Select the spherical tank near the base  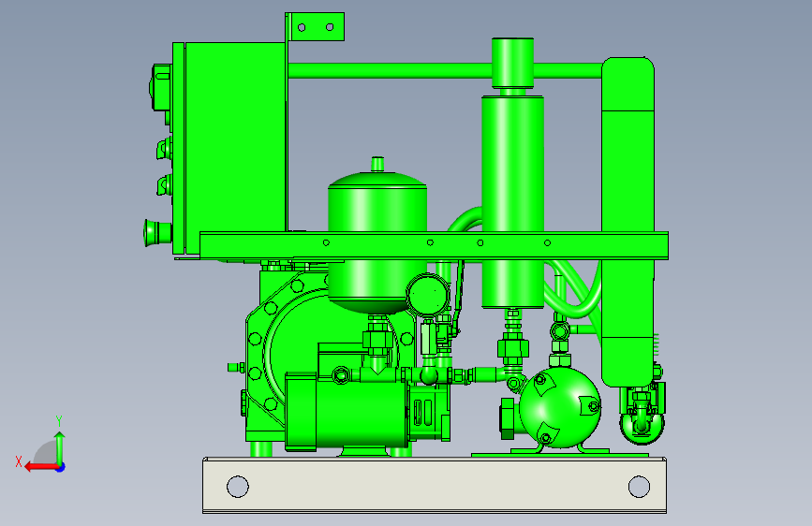(x=560, y=407)
